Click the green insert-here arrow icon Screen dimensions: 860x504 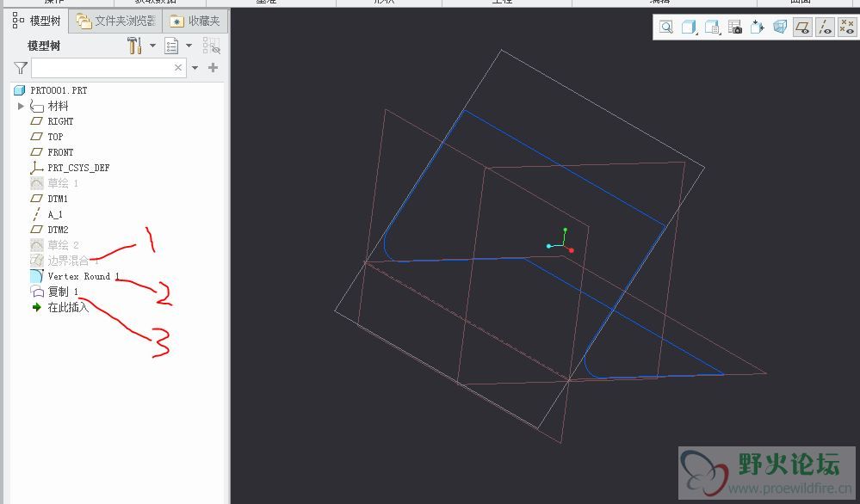37,307
